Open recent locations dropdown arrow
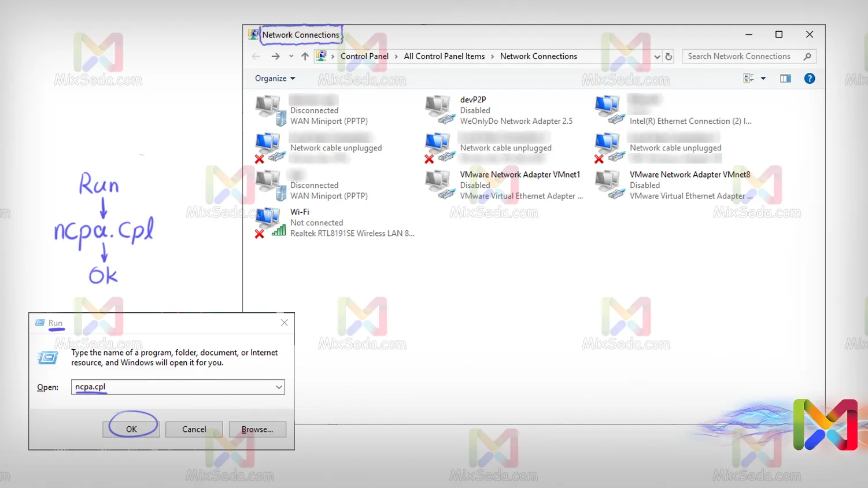 pyautogui.click(x=291, y=57)
